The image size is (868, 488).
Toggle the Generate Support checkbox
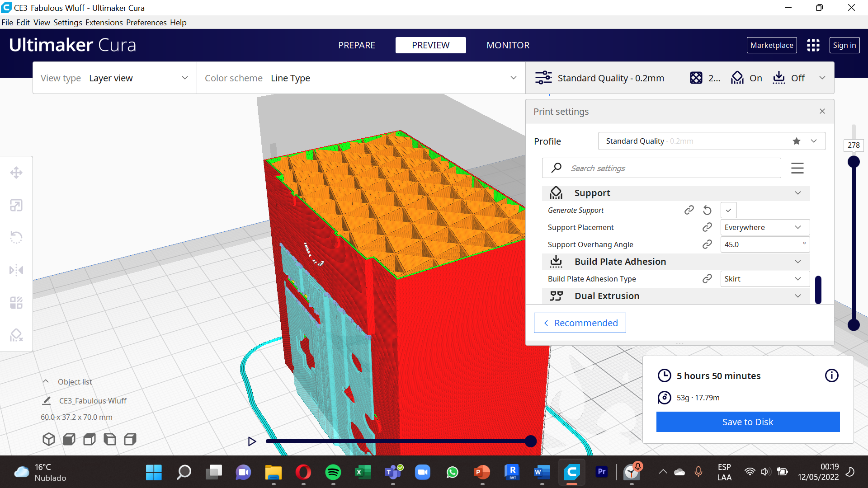point(728,210)
